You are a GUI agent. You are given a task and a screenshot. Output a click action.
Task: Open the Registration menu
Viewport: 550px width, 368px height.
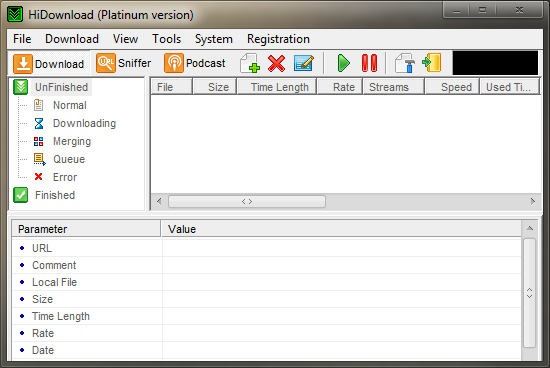[278, 39]
